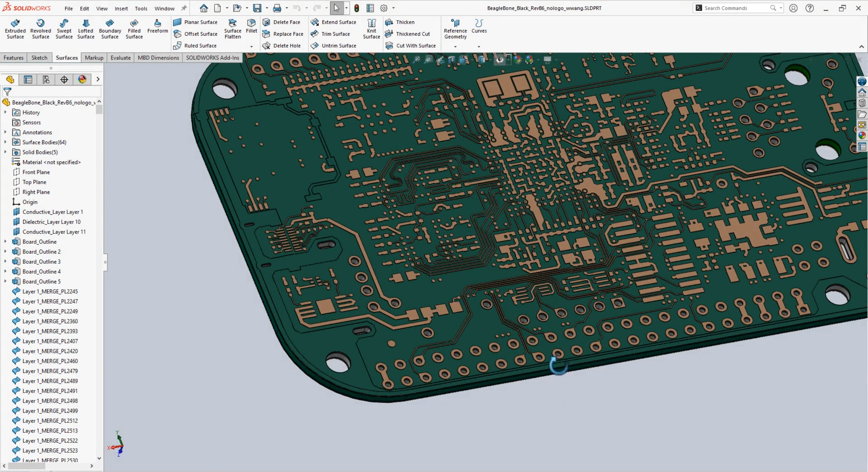This screenshot has width=868, height=472.
Task: Switch to the Sketch tab
Action: click(x=39, y=58)
